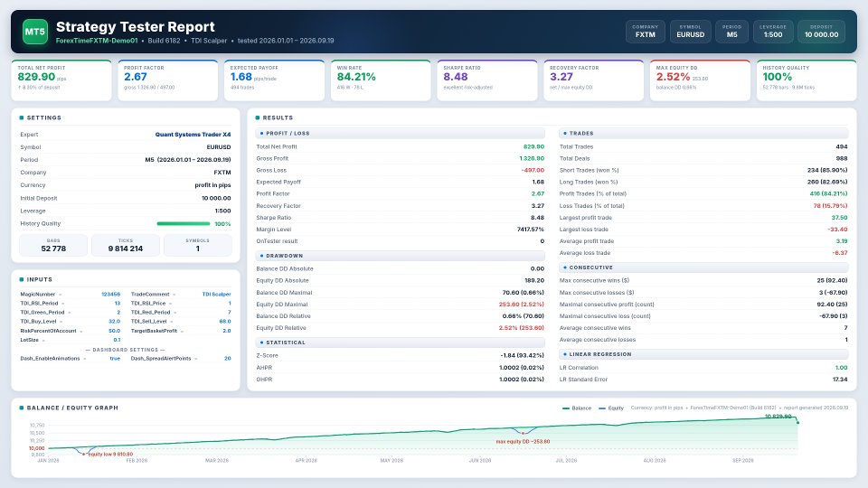Click the TargetBasketProfit value 2.0
Viewport: 868px width, 488px height.
pos(226,331)
